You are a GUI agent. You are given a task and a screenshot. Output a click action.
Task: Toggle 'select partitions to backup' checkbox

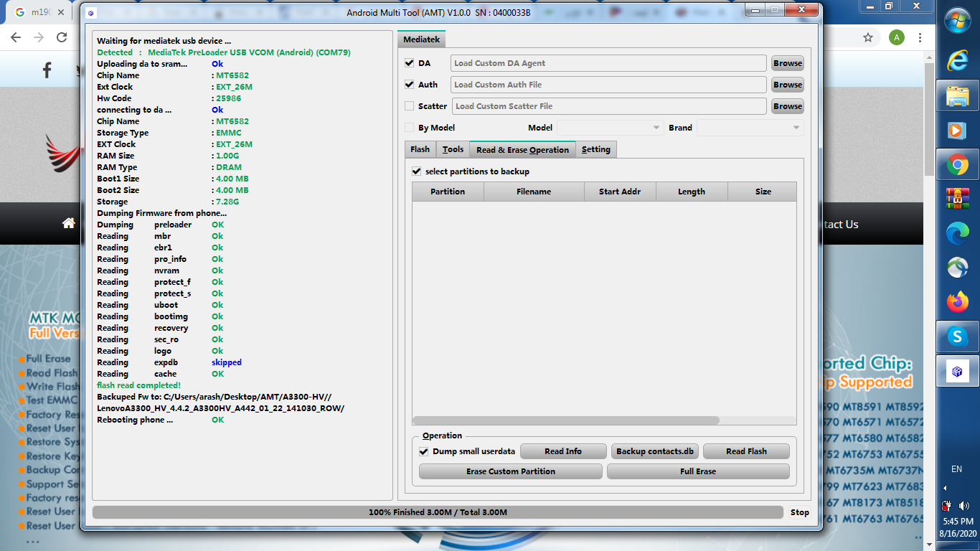pyautogui.click(x=417, y=171)
